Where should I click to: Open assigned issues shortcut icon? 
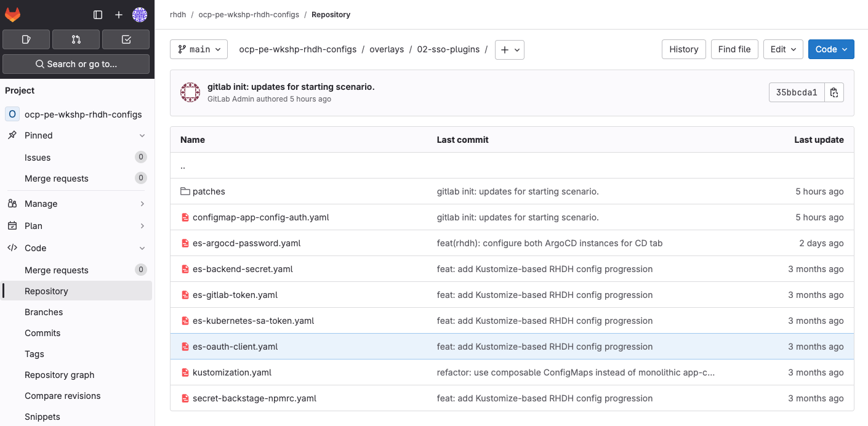tap(26, 39)
